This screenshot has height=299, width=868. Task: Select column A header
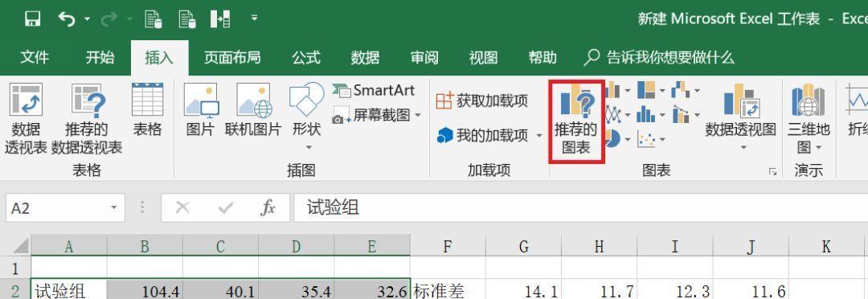point(68,246)
